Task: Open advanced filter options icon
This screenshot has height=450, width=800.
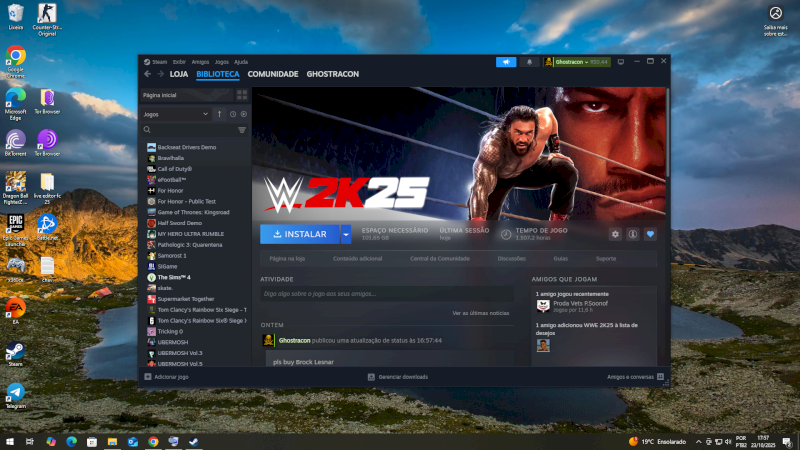Action: point(242,130)
